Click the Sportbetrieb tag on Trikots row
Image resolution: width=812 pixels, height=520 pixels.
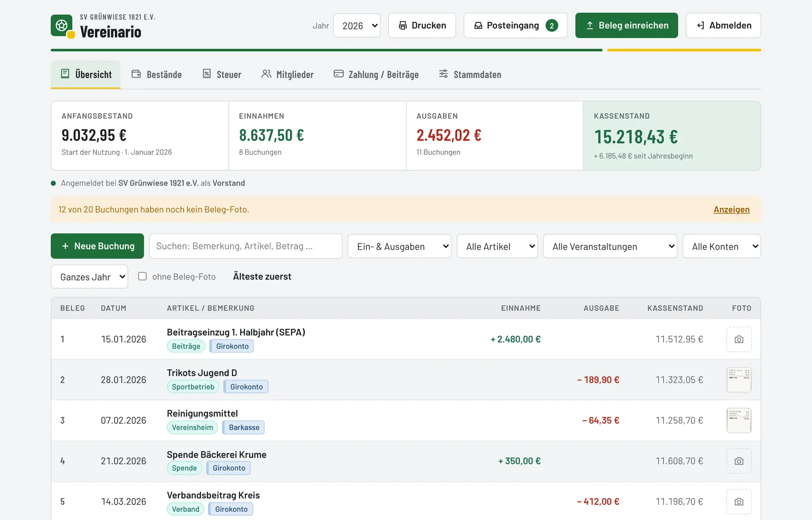pos(193,387)
